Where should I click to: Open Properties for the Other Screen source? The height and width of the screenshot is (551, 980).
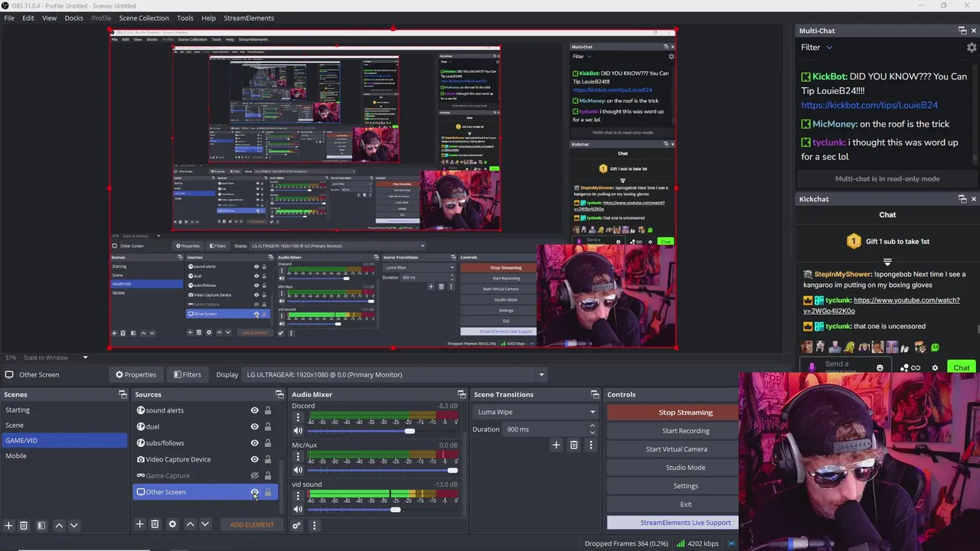point(136,374)
